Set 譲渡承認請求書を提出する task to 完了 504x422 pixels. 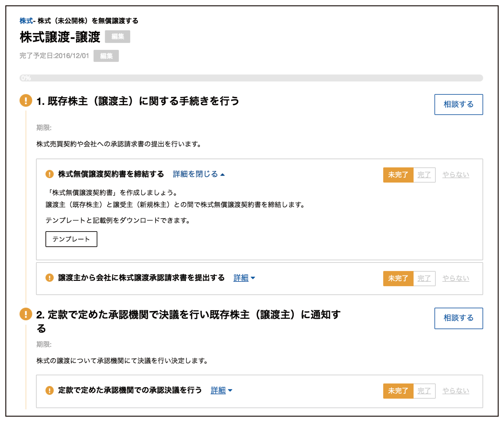coord(424,279)
